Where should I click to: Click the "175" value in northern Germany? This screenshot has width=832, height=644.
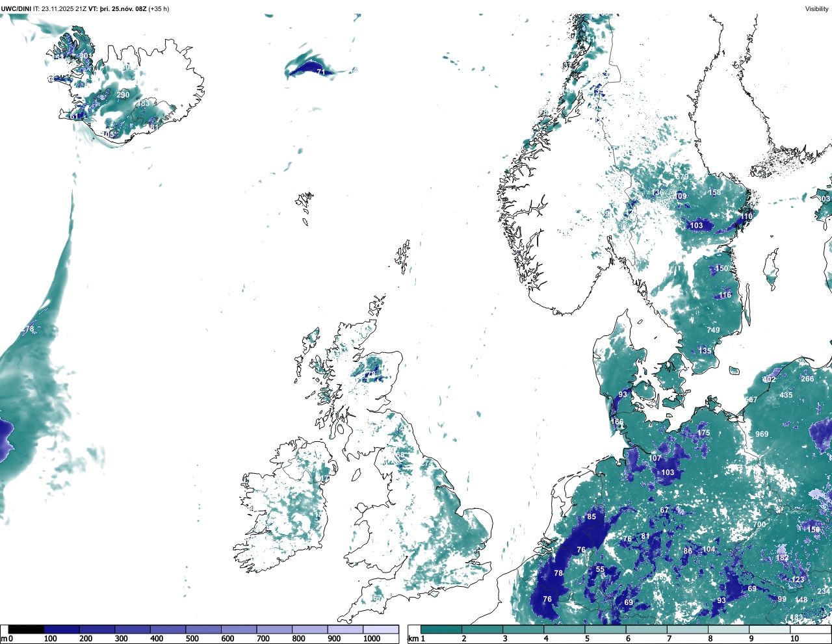(703, 433)
